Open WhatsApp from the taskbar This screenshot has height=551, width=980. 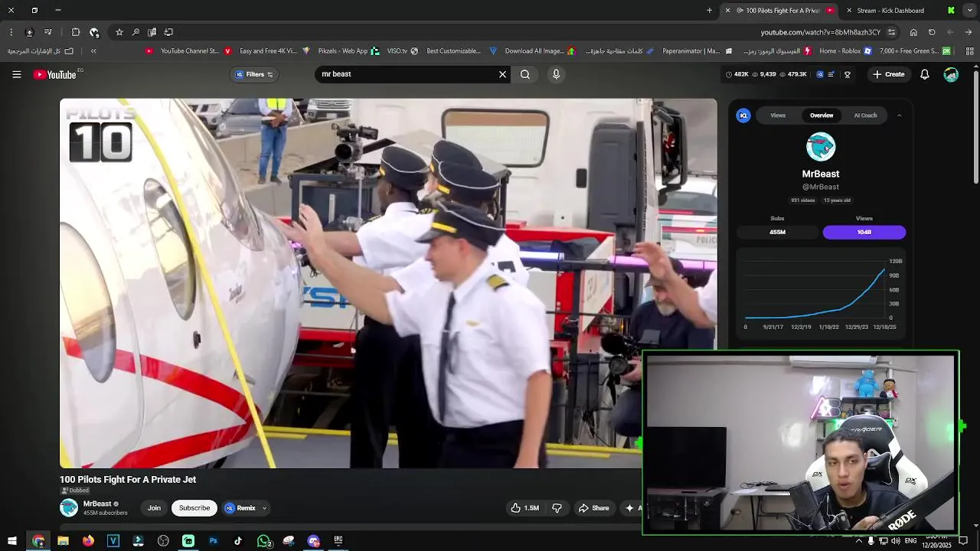(x=264, y=541)
